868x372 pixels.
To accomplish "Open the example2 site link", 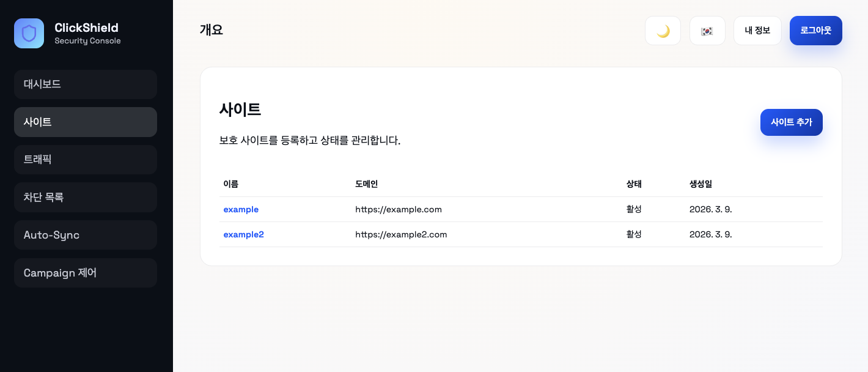I will (x=243, y=234).
